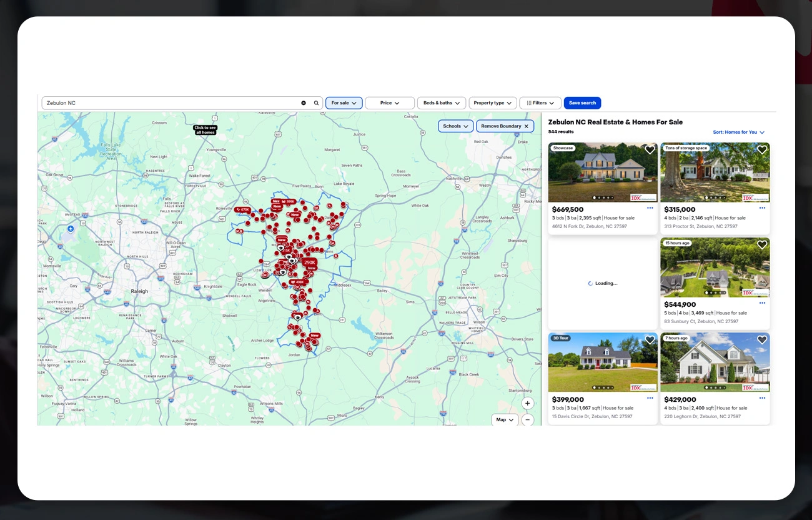
Task: Click the Save search button
Action: pyautogui.click(x=582, y=103)
